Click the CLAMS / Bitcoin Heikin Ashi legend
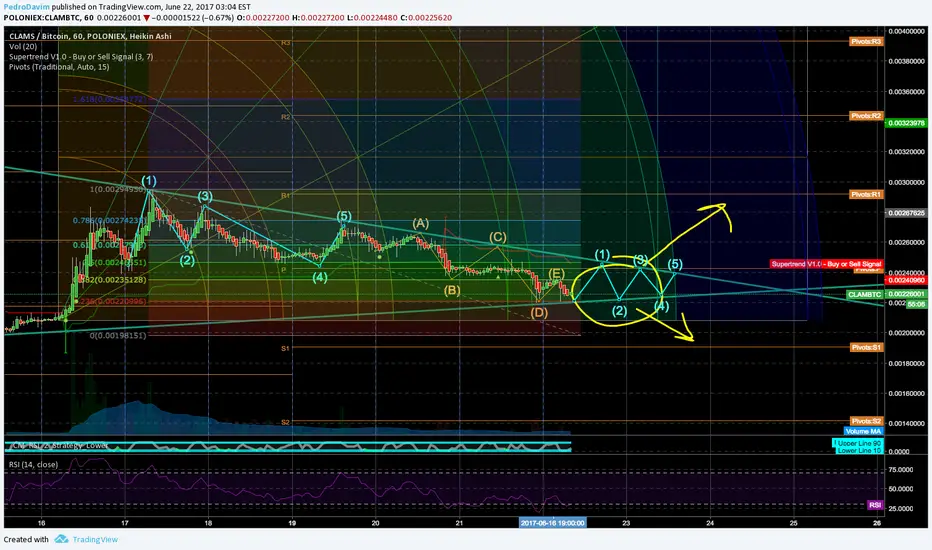The image size is (932, 550). (x=90, y=36)
